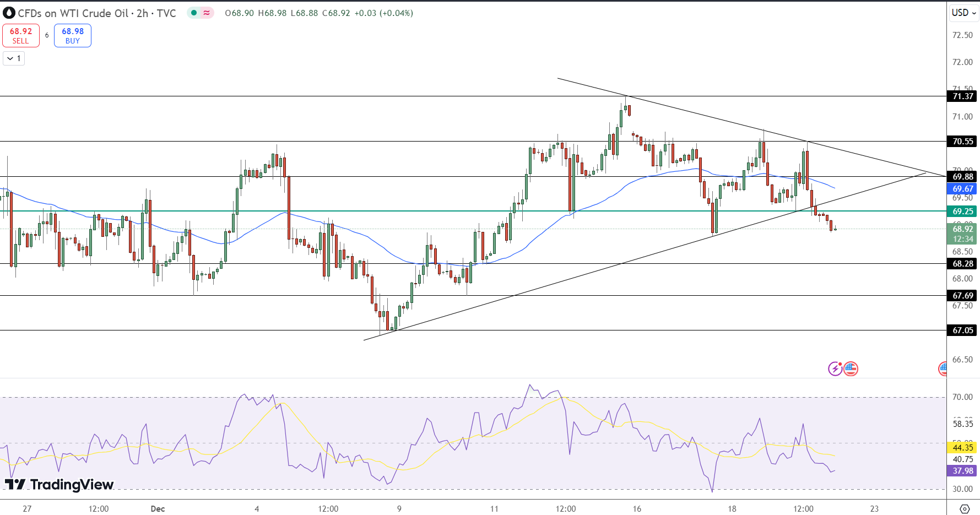Image resolution: width=980 pixels, height=515 pixels.
Task: Click the 18 date label on time axis
Action: pos(732,508)
